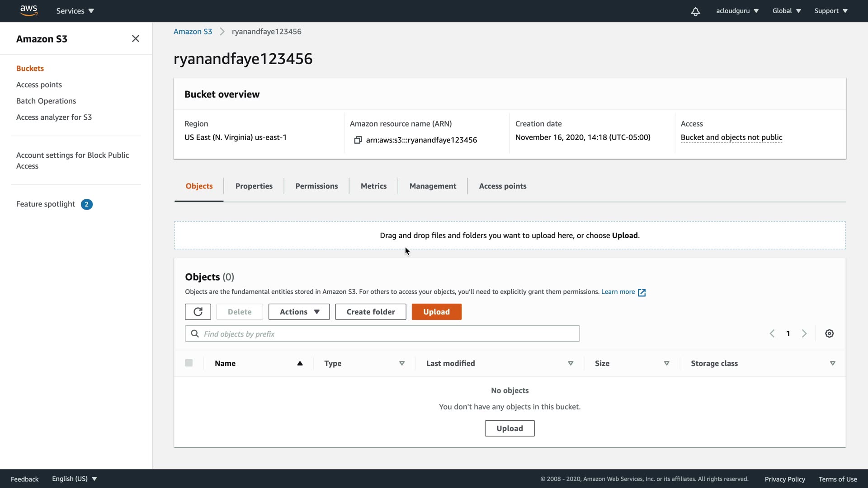Switch to the Permissions tab
The height and width of the screenshot is (488, 868).
pos(316,186)
